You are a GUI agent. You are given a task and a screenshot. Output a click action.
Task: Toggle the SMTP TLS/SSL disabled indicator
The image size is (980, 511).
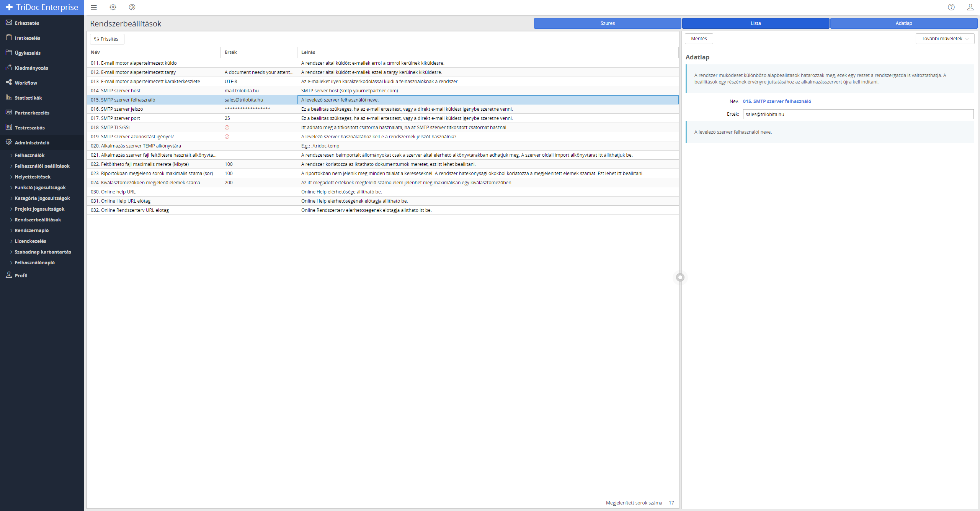point(227,128)
